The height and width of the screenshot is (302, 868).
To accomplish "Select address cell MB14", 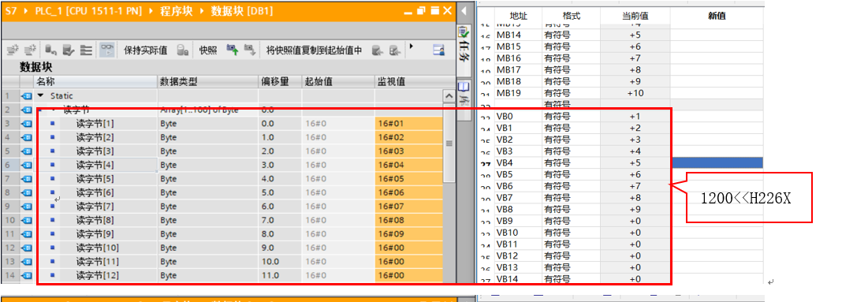I will point(518,35).
